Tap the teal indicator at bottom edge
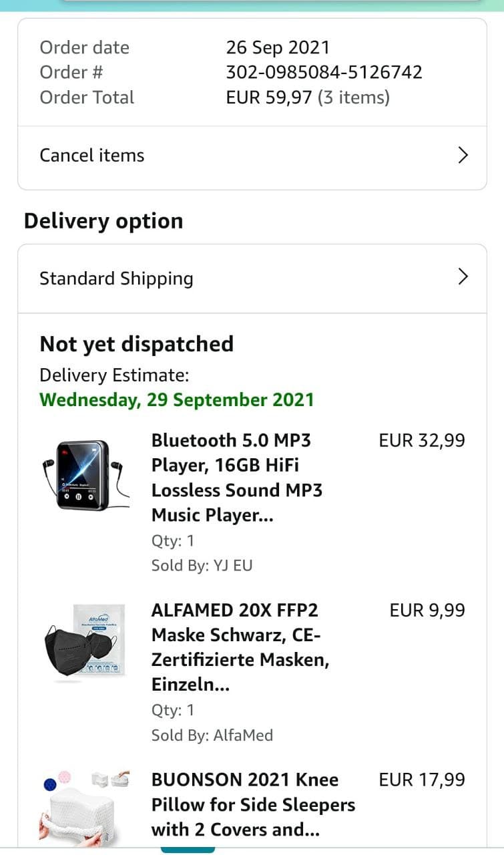504x855 pixels. pyautogui.click(x=188, y=850)
